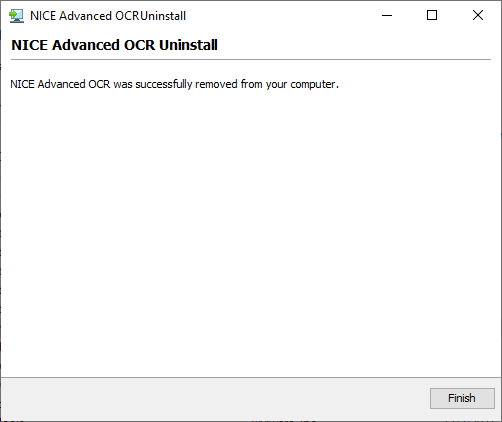Dismiss the dialog via the Finish button
Screen dimensions: 502x422
[x=462, y=398]
